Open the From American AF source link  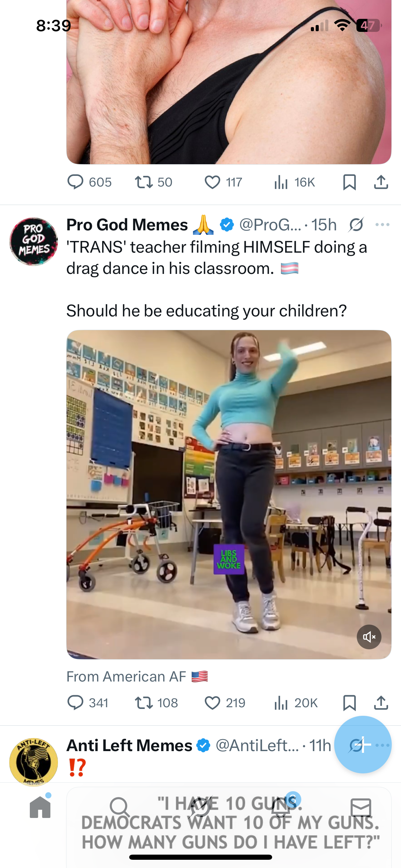tap(137, 677)
